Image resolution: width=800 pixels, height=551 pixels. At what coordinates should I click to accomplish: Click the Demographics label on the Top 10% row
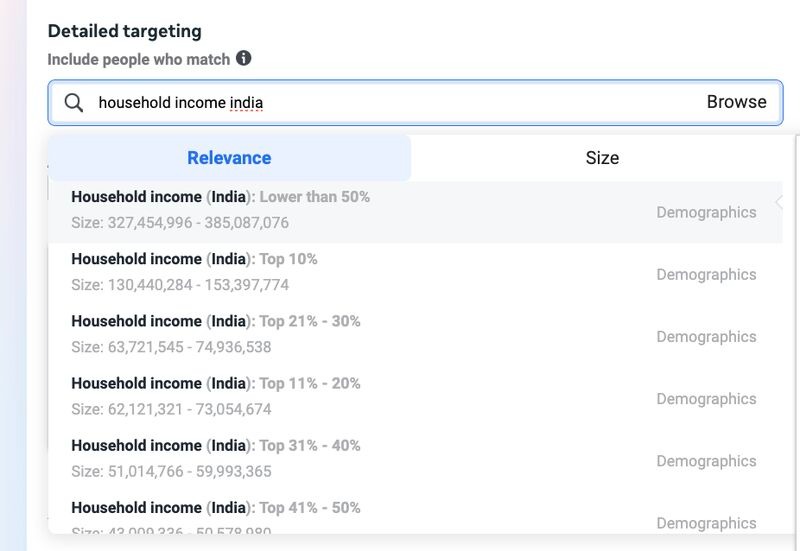706,274
